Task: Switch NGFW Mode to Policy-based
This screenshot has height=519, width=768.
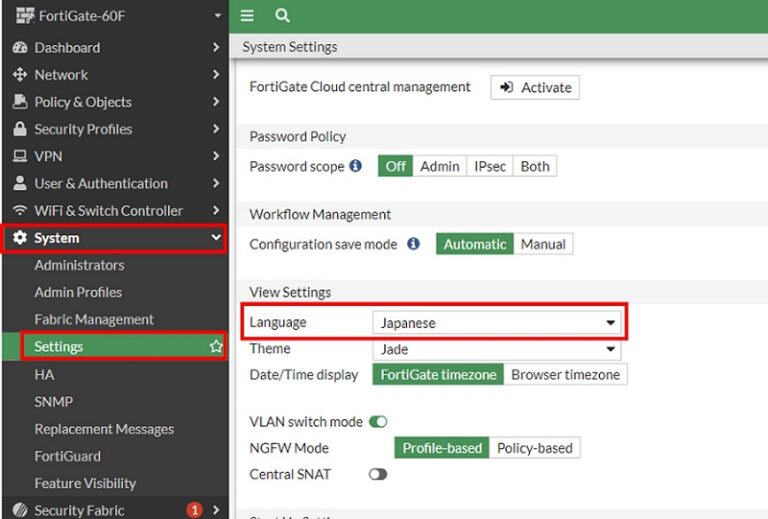Action: (535, 448)
